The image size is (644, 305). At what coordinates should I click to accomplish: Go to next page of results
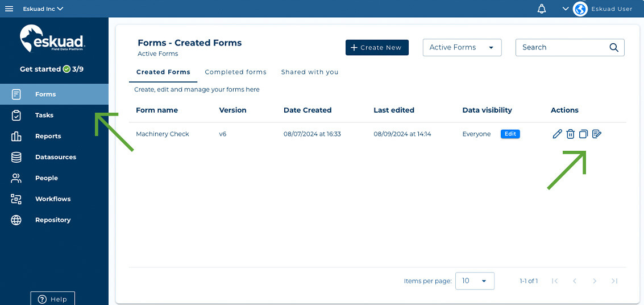pyautogui.click(x=595, y=281)
